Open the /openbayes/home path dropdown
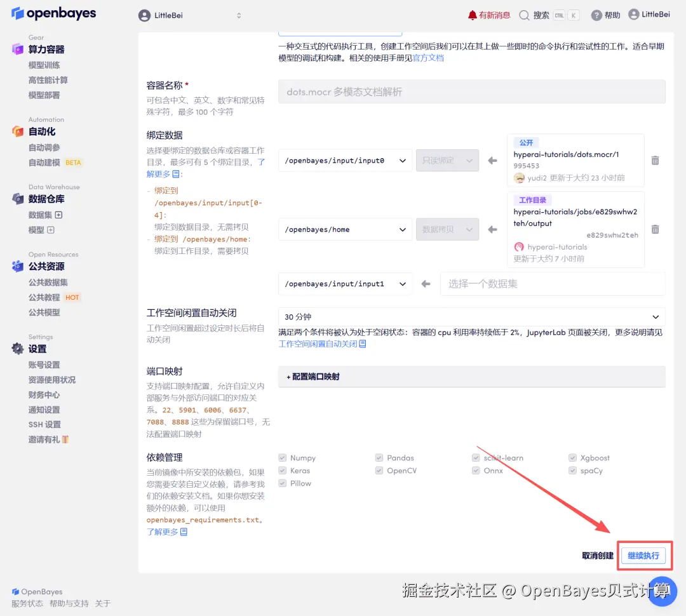Image resolution: width=686 pixels, height=616 pixels. click(x=345, y=229)
